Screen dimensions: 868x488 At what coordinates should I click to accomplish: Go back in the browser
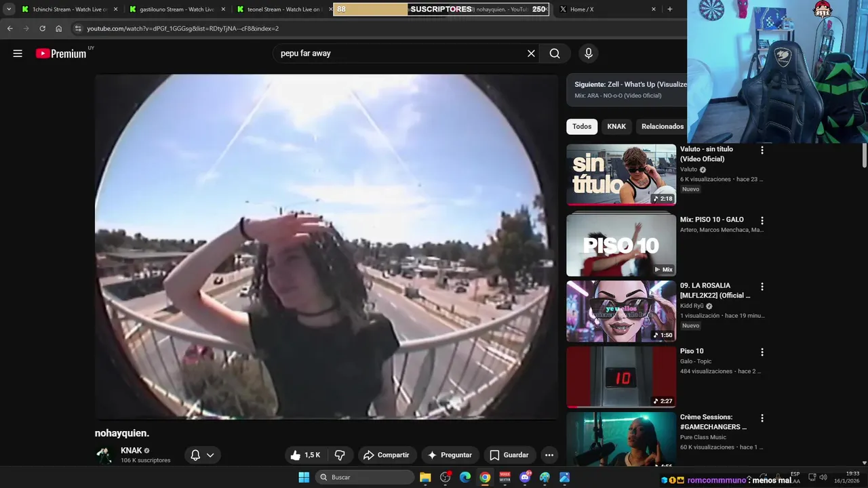coord(10,28)
